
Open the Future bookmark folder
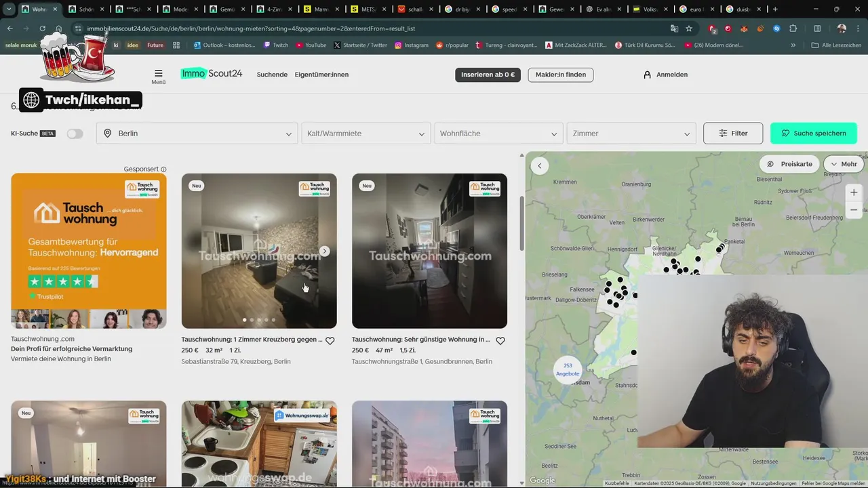pyautogui.click(x=155, y=45)
